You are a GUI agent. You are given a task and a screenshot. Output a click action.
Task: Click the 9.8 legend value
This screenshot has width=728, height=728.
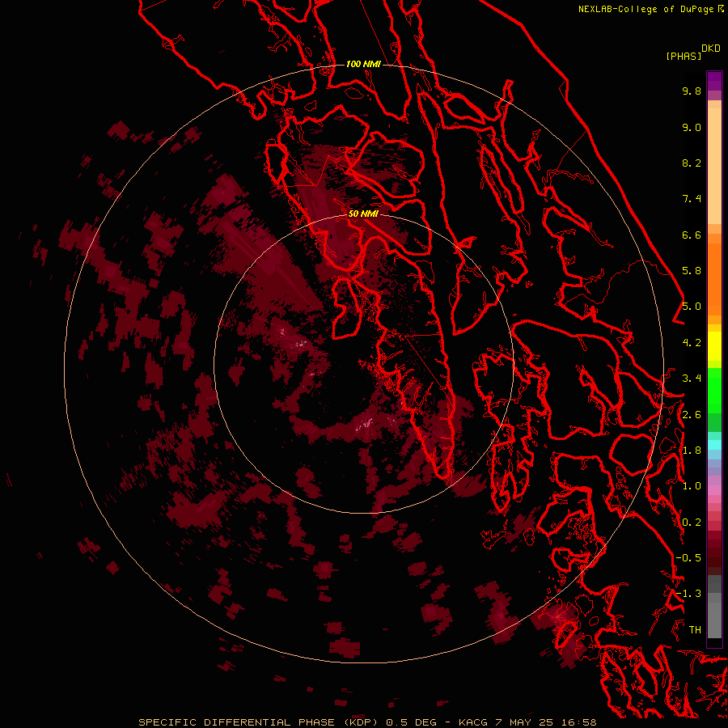tap(692, 91)
